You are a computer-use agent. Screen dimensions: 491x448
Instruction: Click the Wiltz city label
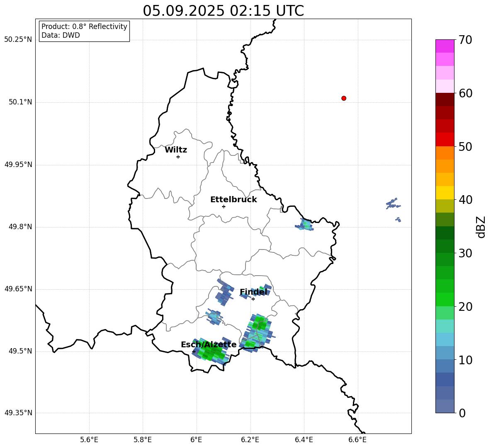[x=176, y=150]
